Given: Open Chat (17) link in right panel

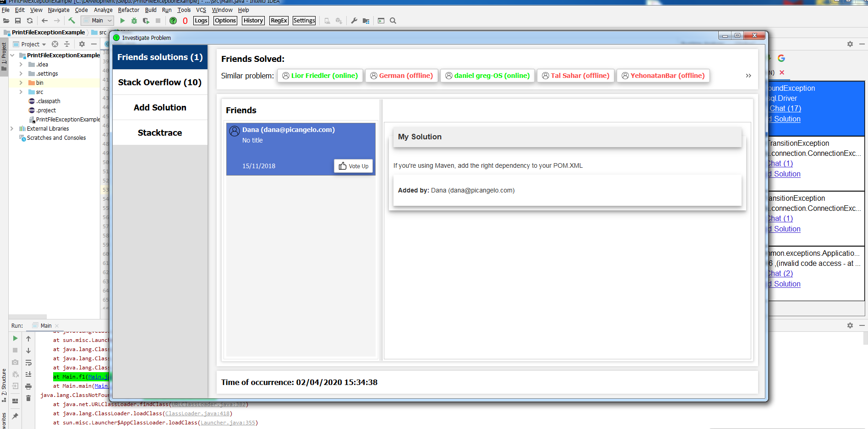Looking at the screenshot, I should (x=785, y=109).
